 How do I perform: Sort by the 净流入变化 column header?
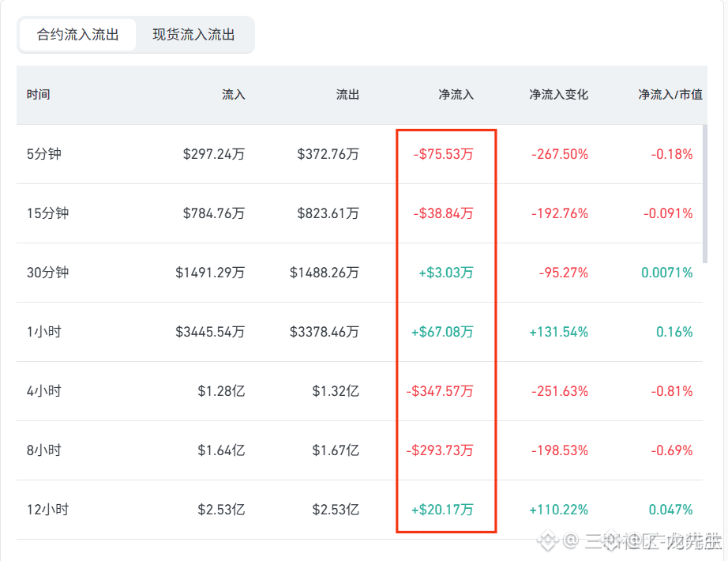558,94
